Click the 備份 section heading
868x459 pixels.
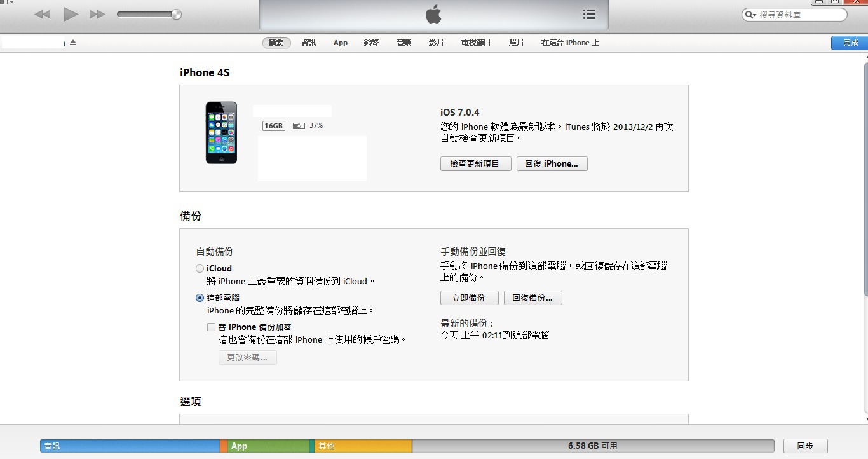pyautogui.click(x=191, y=216)
